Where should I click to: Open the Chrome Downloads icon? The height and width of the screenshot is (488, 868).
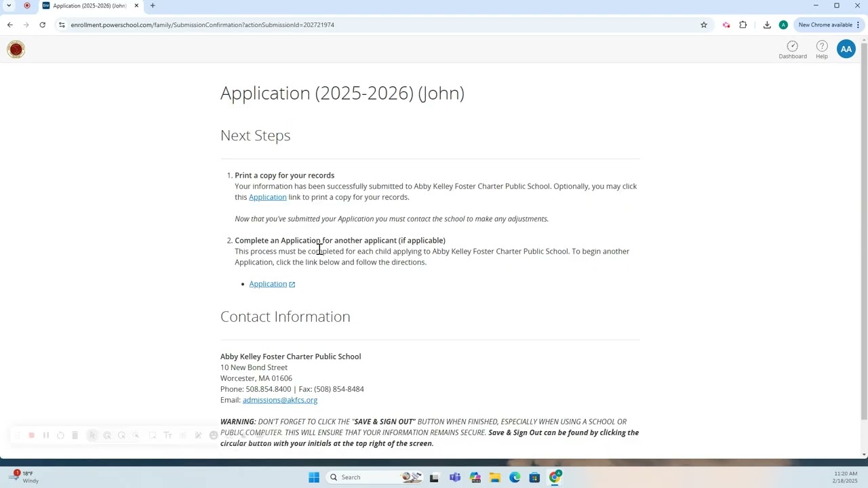pos(767,25)
